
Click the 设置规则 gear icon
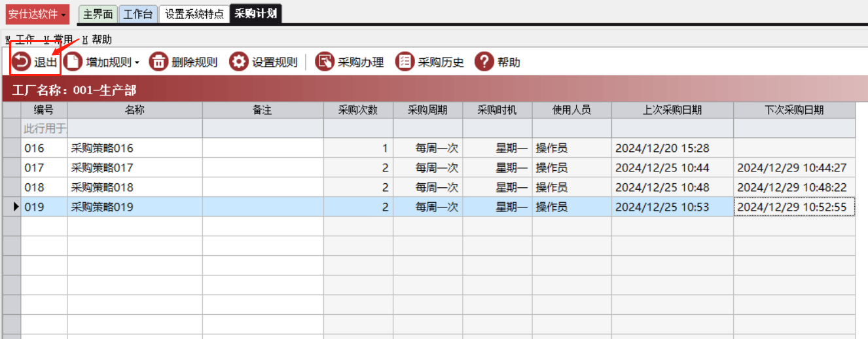click(x=239, y=62)
